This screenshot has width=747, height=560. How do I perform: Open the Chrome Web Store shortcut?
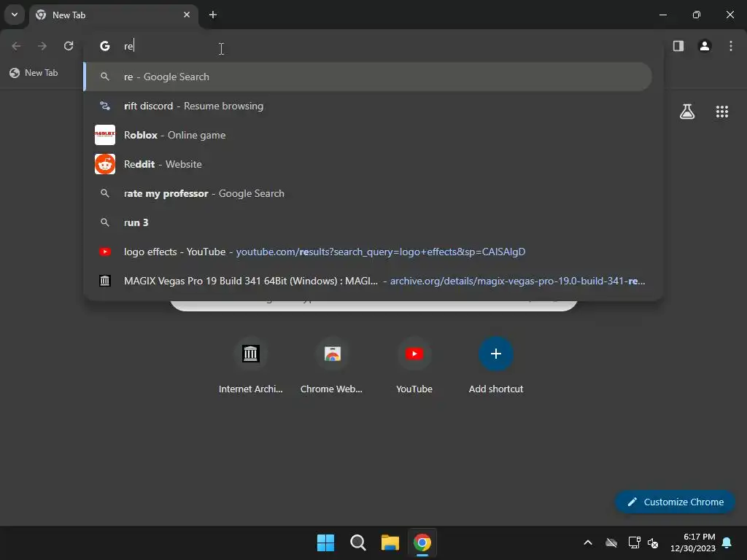click(x=332, y=365)
